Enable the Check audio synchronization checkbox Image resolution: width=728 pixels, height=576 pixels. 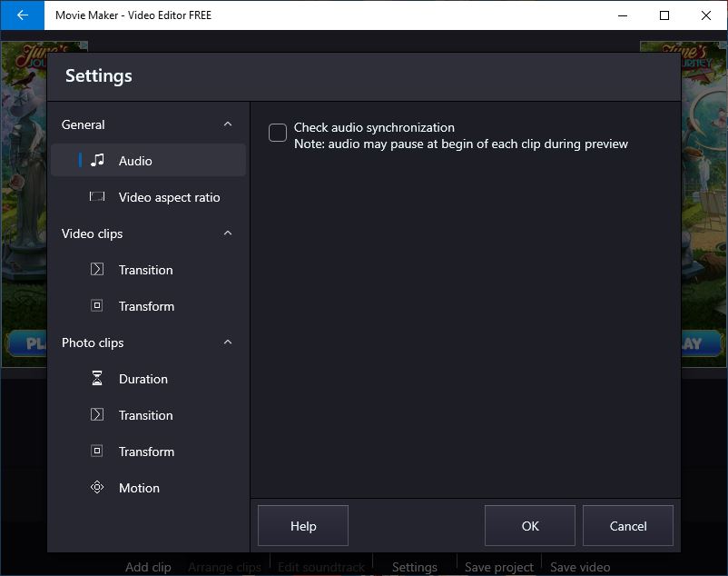(278, 133)
